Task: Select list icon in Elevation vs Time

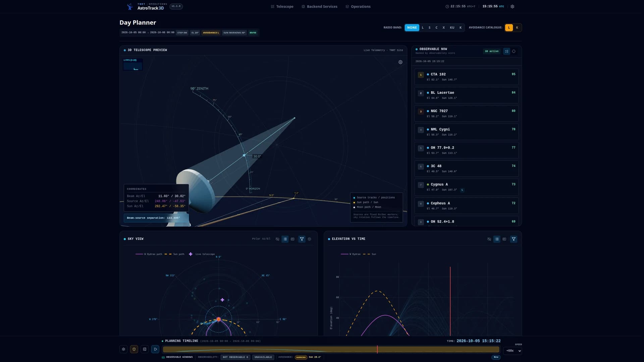Action: pos(497,239)
